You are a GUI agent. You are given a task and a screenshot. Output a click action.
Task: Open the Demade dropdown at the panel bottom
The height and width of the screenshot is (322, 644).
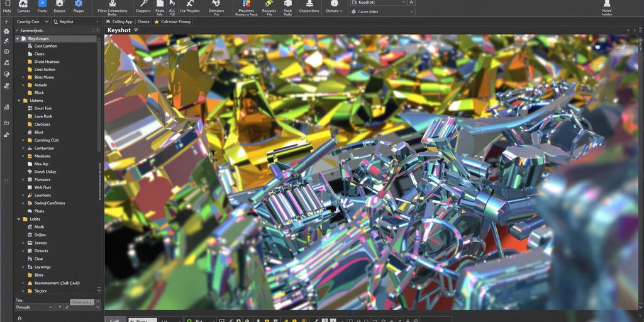coord(34,307)
